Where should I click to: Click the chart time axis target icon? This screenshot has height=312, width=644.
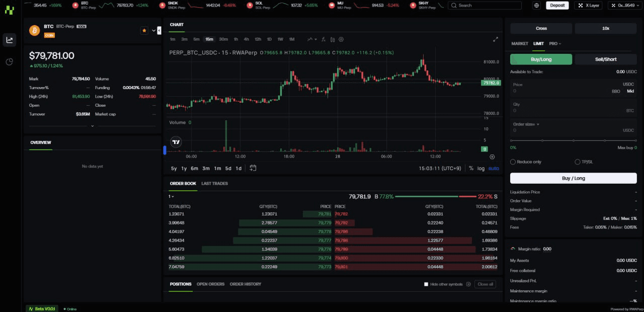[492, 157]
